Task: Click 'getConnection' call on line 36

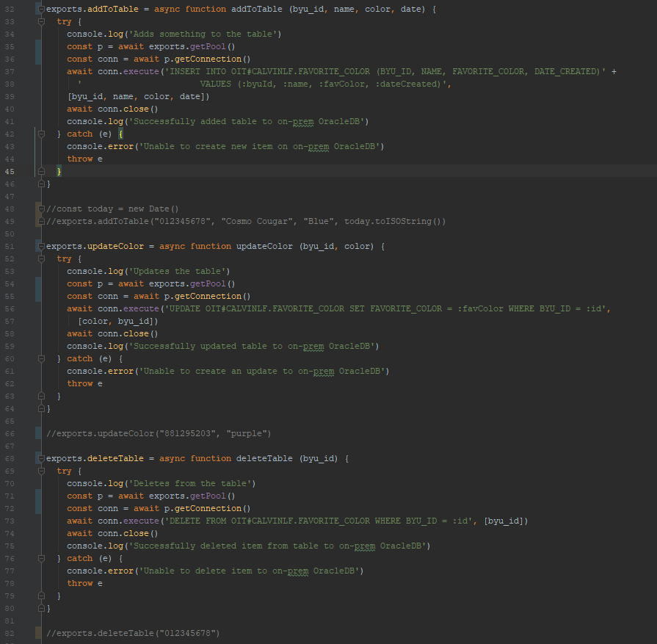Action: 208,59
